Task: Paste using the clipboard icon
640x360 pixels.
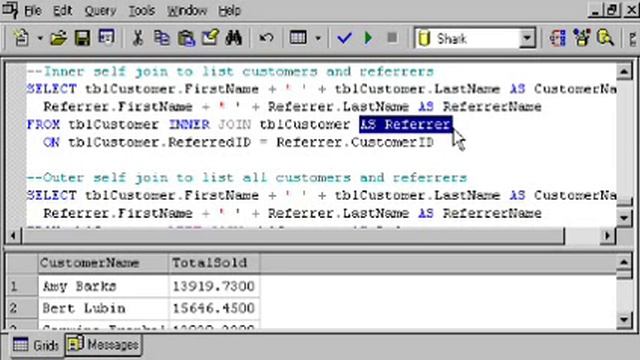Action: [186, 38]
